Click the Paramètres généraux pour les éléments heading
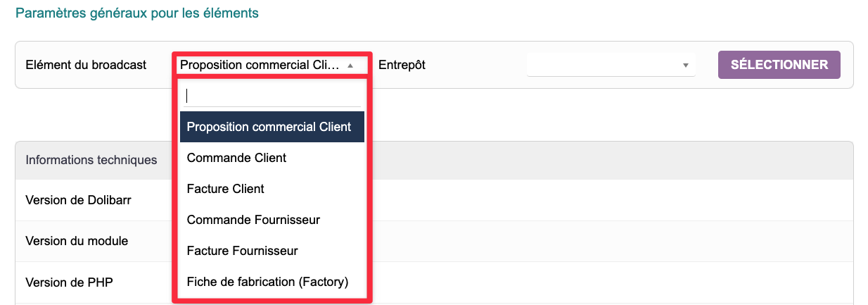 [137, 13]
